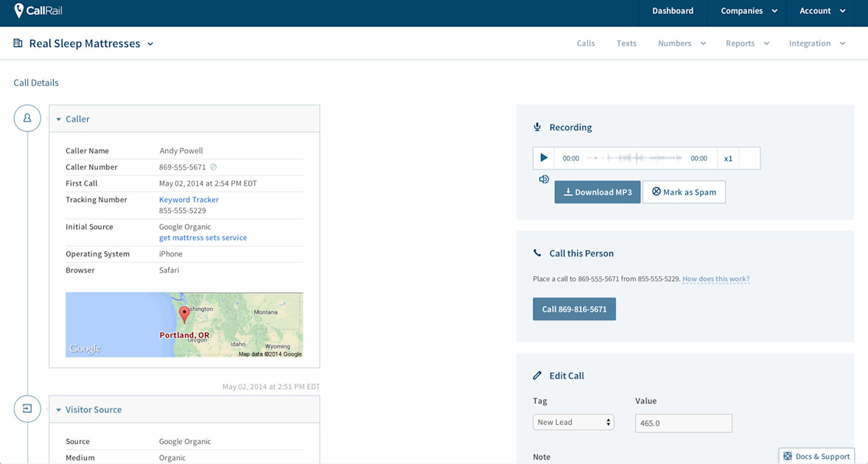Click the Value input field showing 465.0
The image size is (868, 464).
[x=683, y=423]
